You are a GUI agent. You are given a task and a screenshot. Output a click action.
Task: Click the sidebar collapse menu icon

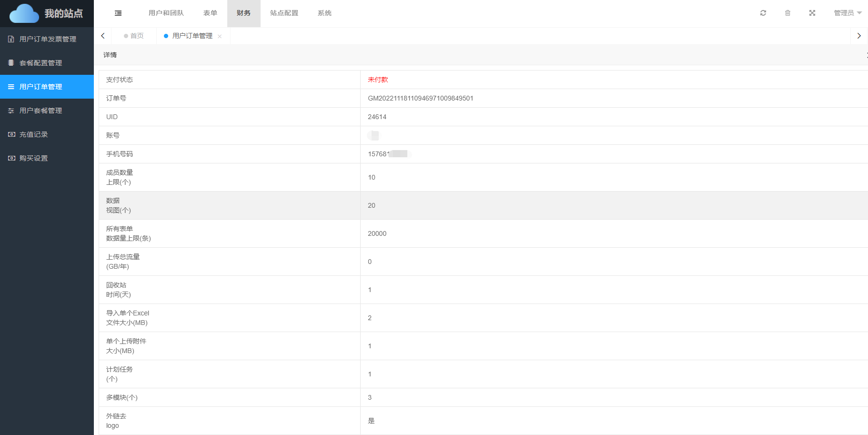point(118,13)
